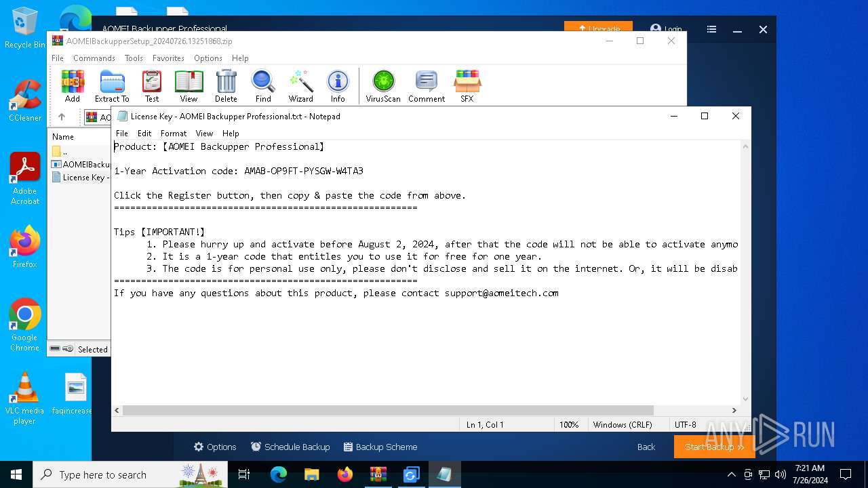Open the CCleaner desktop shortcut

coord(24,100)
